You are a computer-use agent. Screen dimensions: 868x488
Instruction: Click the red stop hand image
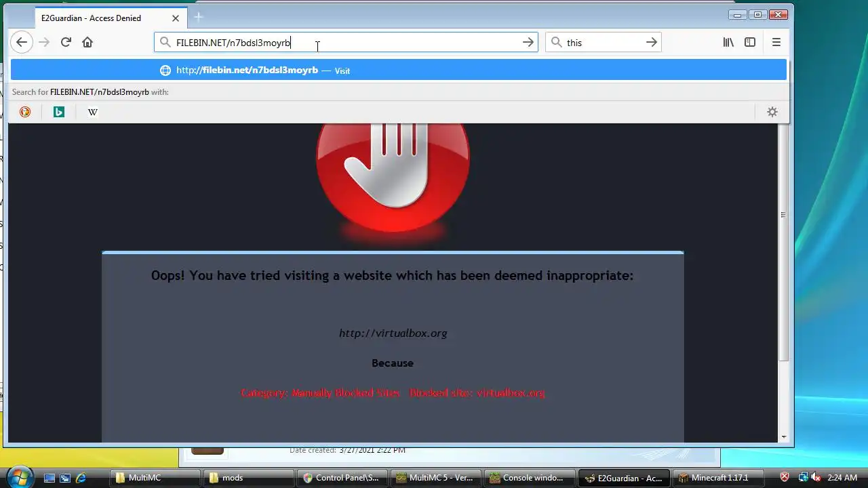pyautogui.click(x=393, y=178)
